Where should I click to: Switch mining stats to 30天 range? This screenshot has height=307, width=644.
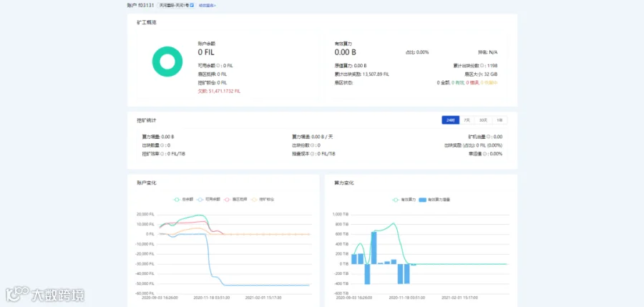pyautogui.click(x=483, y=120)
